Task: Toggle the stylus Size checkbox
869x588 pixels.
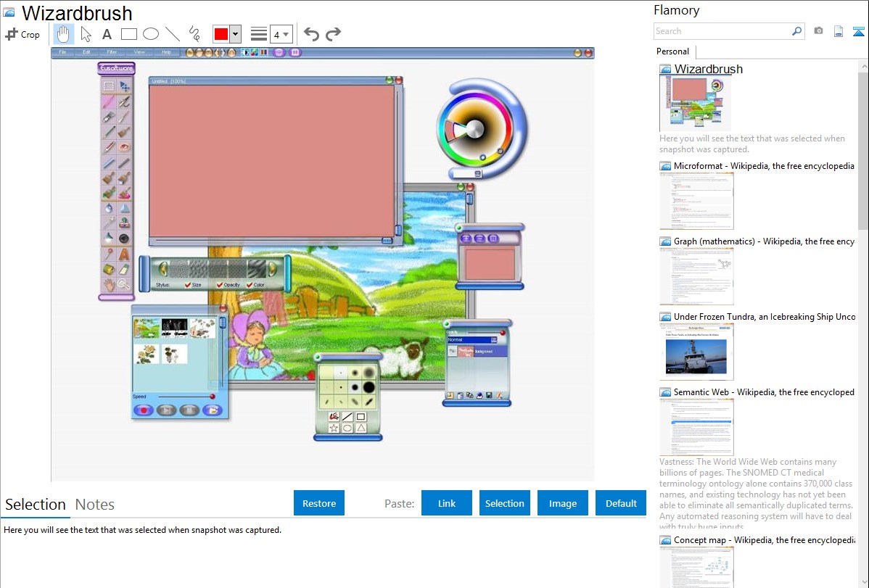Action: point(188,285)
